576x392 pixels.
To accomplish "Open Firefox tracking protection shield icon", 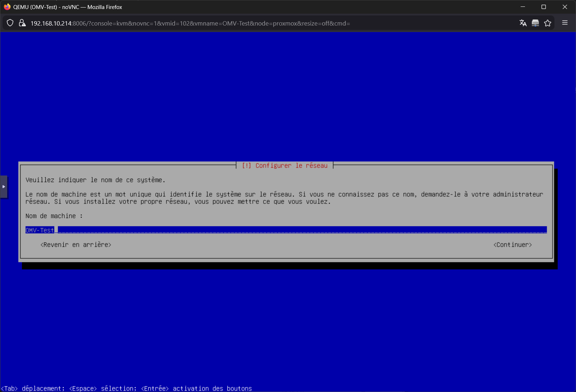I will (10, 23).
